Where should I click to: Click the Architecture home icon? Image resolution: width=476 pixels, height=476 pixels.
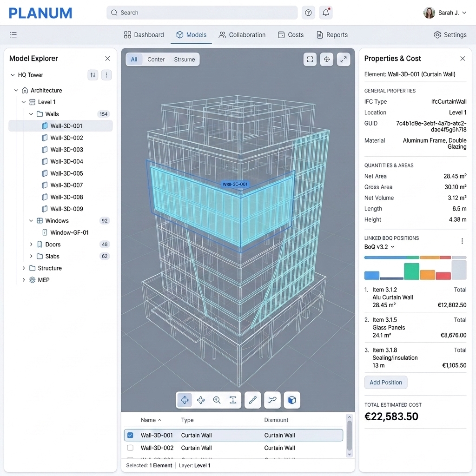pyautogui.click(x=25, y=91)
